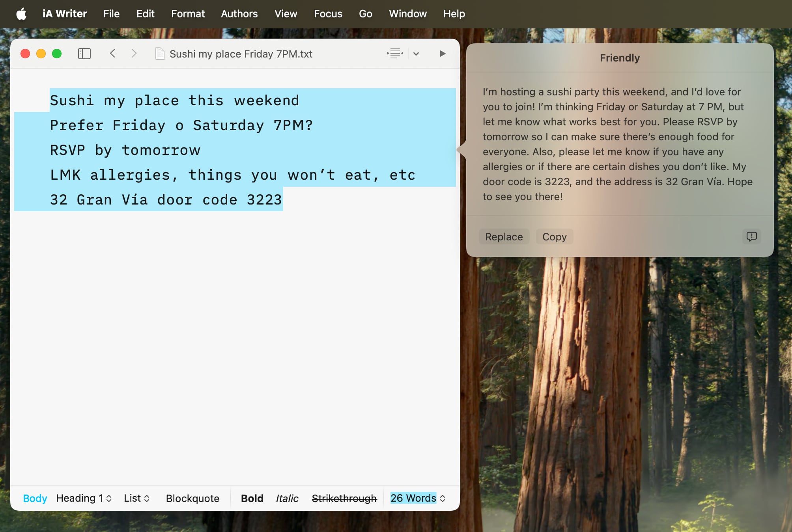
Task: Toggle Italic formatting in status bar
Action: (287, 498)
